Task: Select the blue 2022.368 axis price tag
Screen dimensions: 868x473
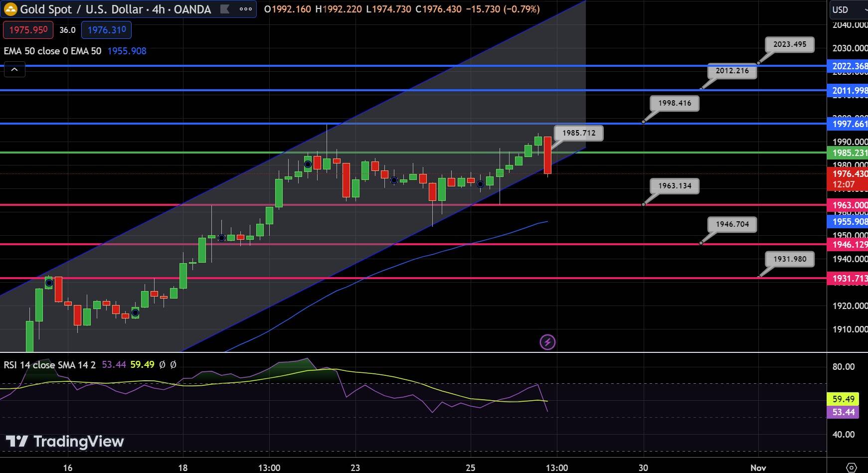Action: coord(848,66)
